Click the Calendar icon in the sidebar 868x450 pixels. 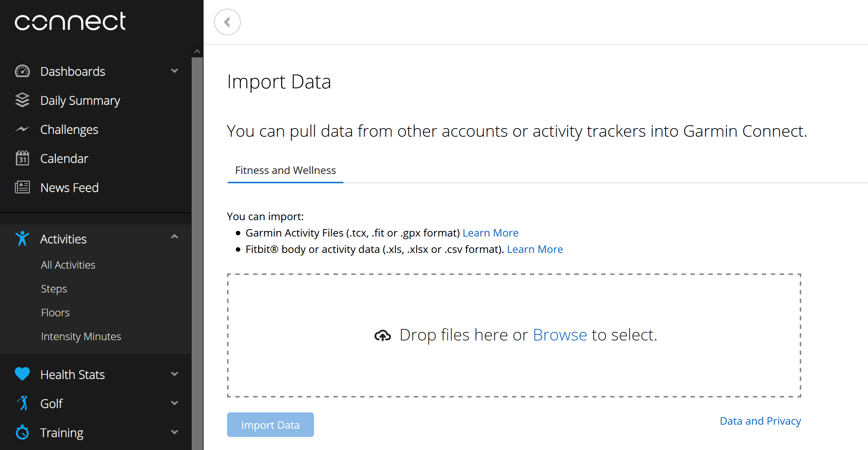[22, 158]
